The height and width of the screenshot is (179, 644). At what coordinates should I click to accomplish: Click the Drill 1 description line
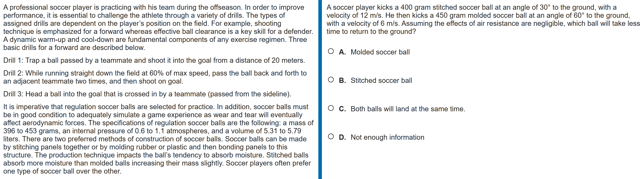coord(154,60)
